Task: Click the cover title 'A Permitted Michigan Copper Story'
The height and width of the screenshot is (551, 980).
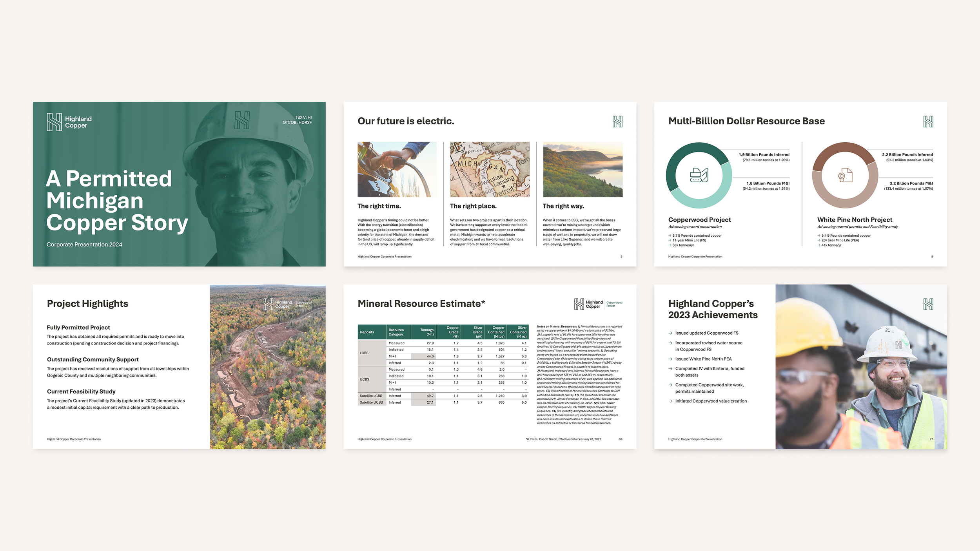Action: [117, 201]
